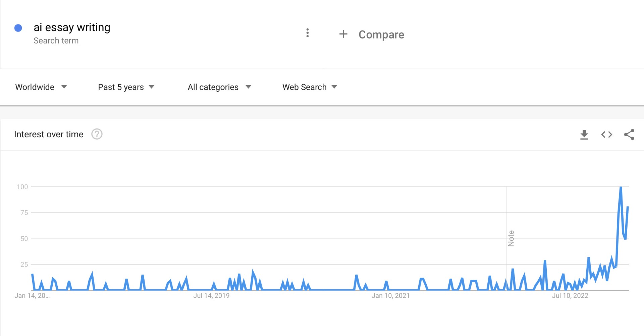Image resolution: width=644 pixels, height=336 pixels.
Task: Click the Search term subtitle text
Action: [56, 41]
